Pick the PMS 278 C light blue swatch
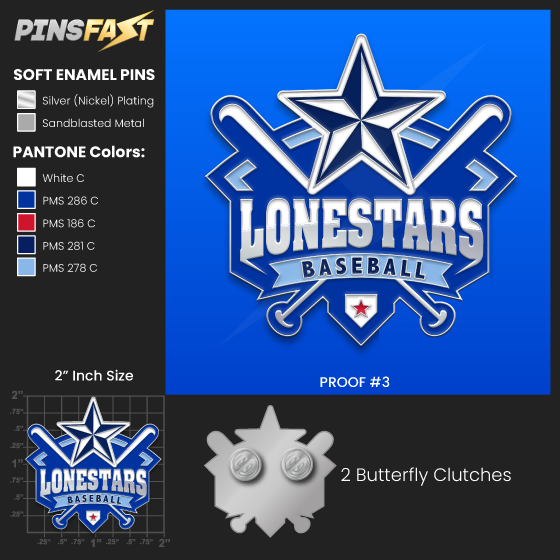 [x=26, y=267]
